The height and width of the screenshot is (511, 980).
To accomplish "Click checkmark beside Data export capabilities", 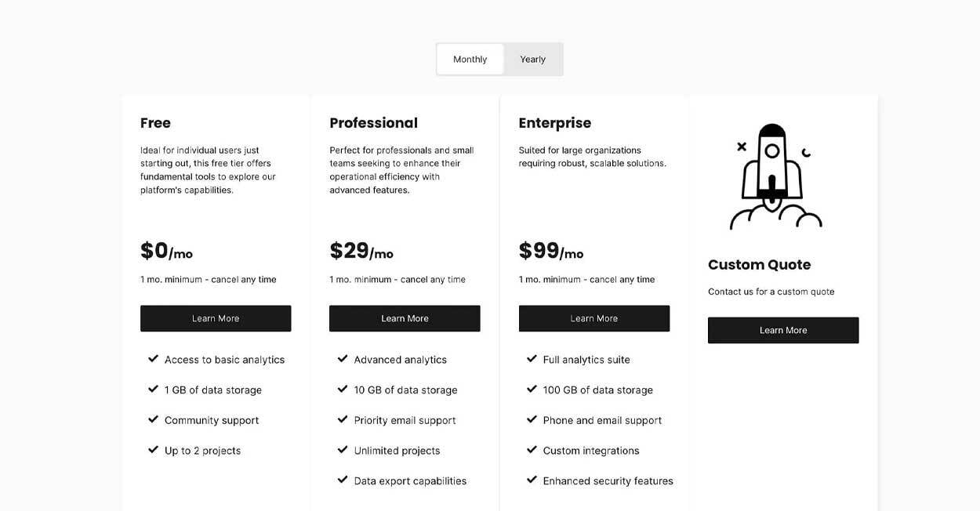I will click(343, 480).
